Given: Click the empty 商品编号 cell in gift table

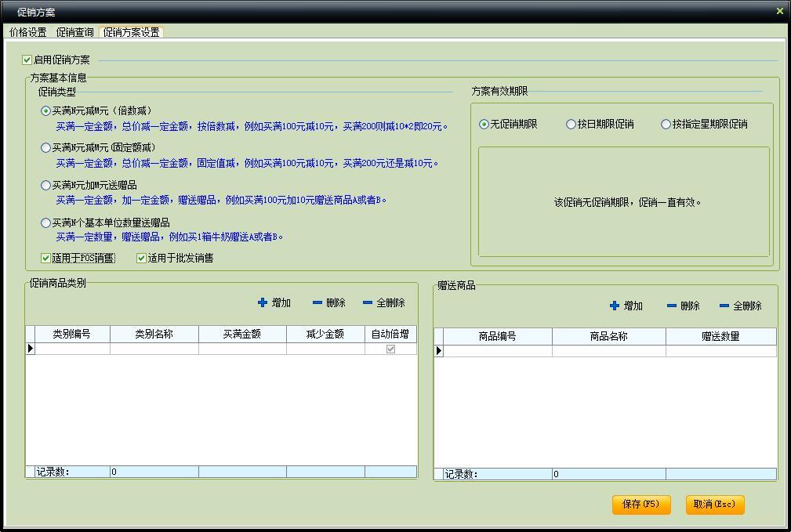Looking at the screenshot, I should point(498,351).
